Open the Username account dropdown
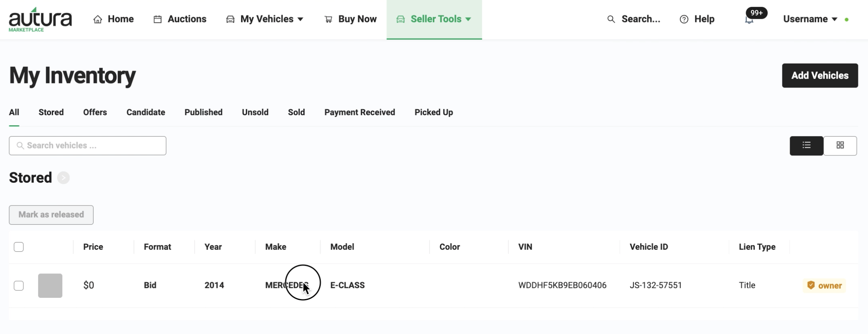Image resolution: width=868 pixels, height=334 pixels. pyautogui.click(x=810, y=19)
